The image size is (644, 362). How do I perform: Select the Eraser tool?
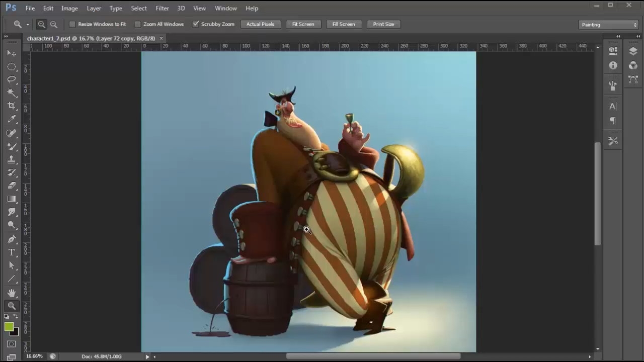click(x=12, y=186)
